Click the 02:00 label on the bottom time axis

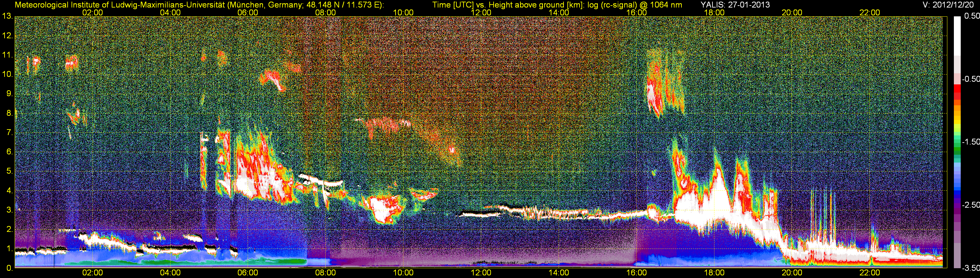click(92, 273)
